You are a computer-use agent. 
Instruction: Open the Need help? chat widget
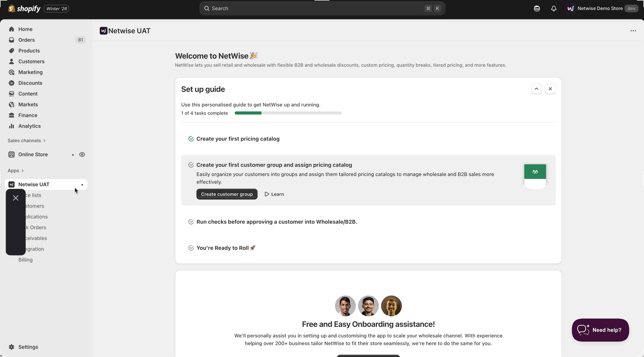[600, 330]
